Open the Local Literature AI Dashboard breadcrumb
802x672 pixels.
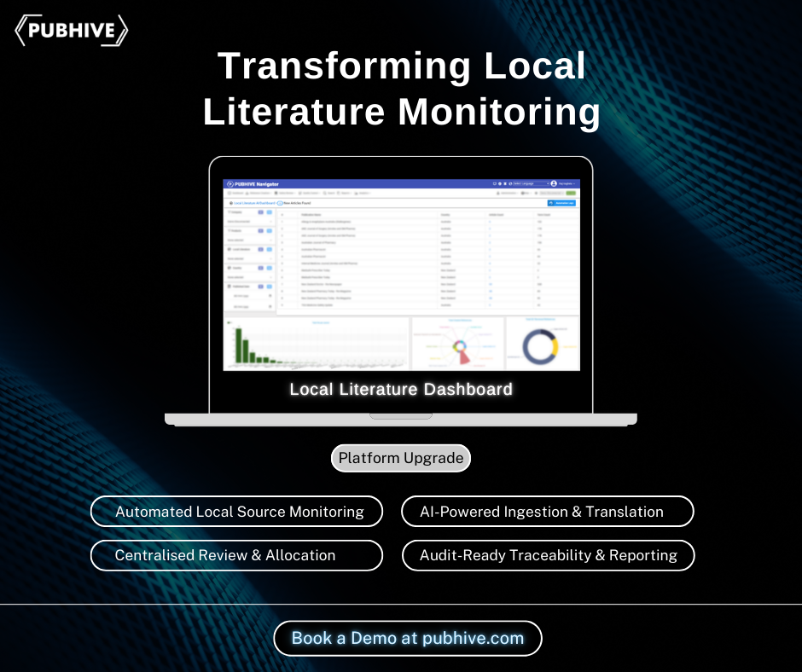point(254,203)
